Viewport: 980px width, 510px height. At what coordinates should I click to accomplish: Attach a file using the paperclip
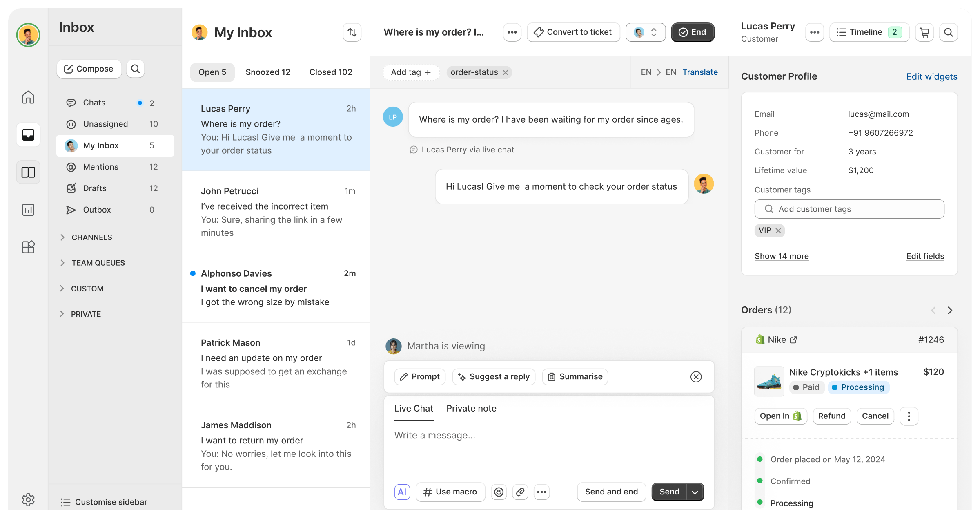520,492
